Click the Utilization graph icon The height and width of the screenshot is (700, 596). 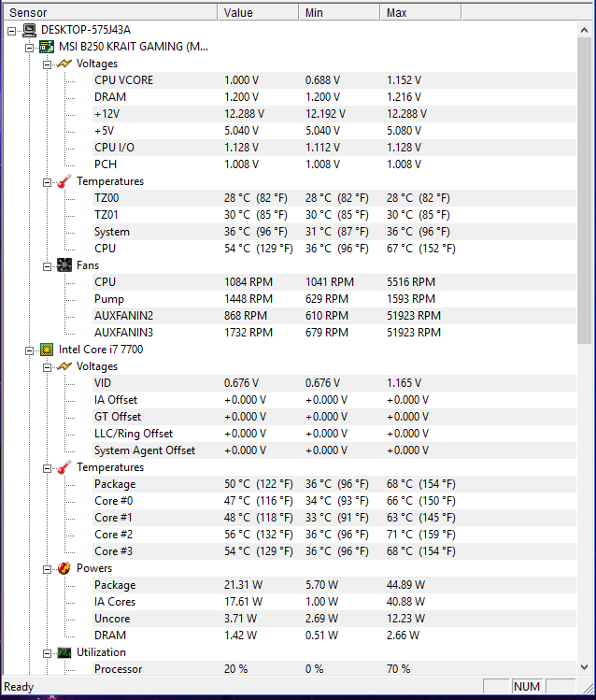tap(64, 652)
